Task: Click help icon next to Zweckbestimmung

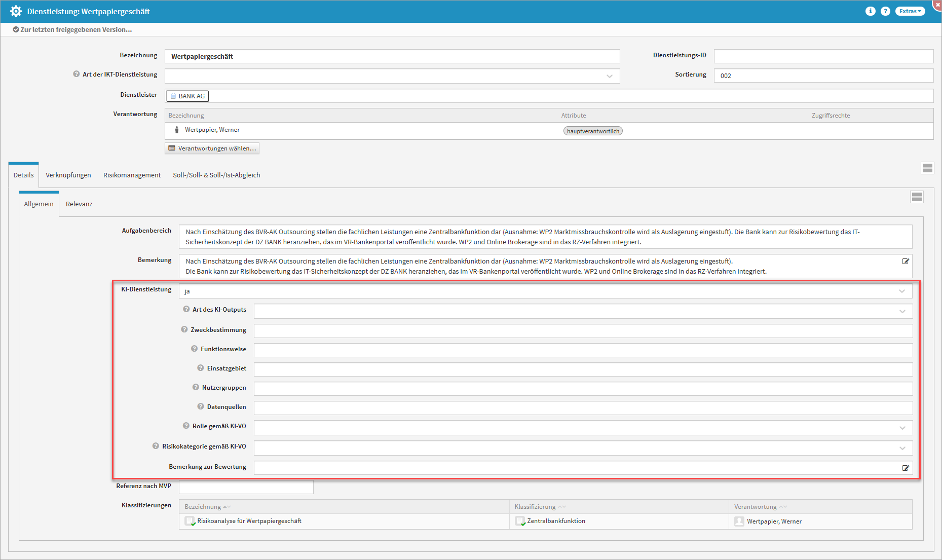Action: 184,329
